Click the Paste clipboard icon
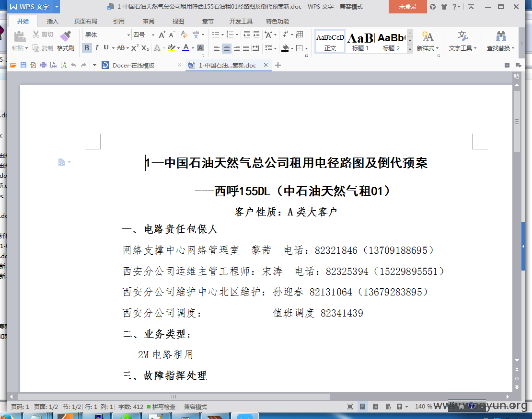Image resolution: width=532 pixels, height=419 pixels. (x=19, y=36)
